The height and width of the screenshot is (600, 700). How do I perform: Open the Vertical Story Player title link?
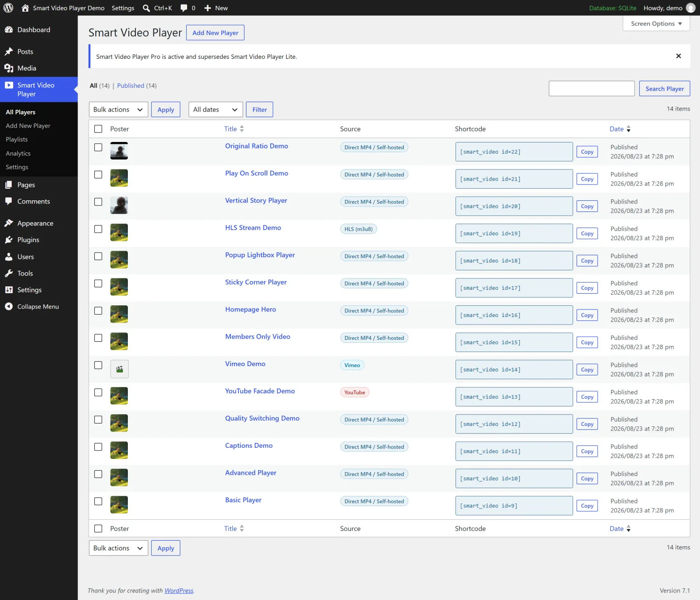tap(256, 201)
